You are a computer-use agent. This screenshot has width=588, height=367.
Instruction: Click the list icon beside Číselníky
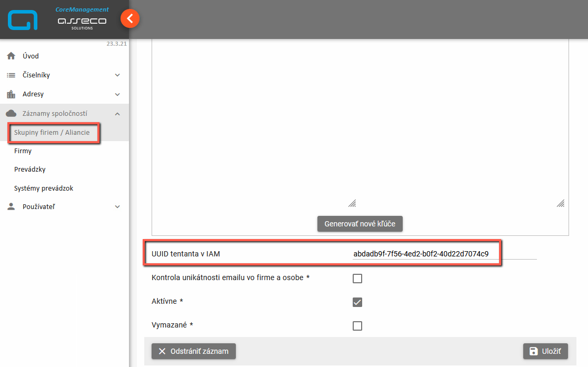pyautogui.click(x=11, y=75)
